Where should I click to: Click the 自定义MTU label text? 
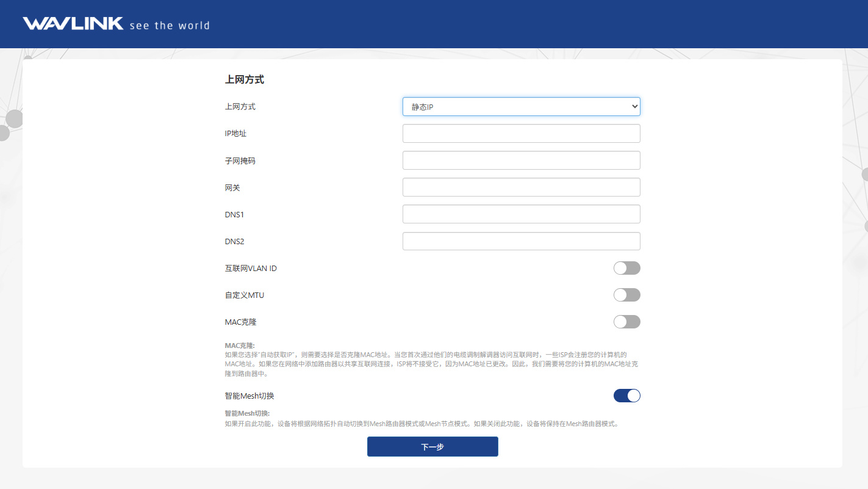[244, 295]
